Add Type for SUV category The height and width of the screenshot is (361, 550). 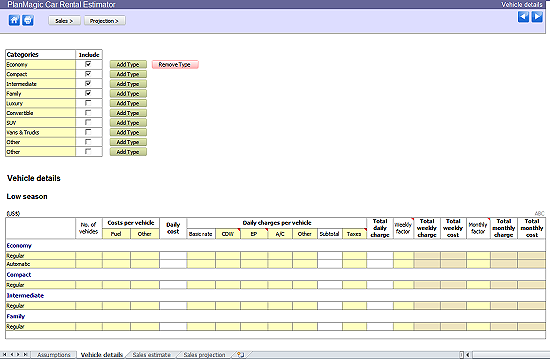point(128,123)
